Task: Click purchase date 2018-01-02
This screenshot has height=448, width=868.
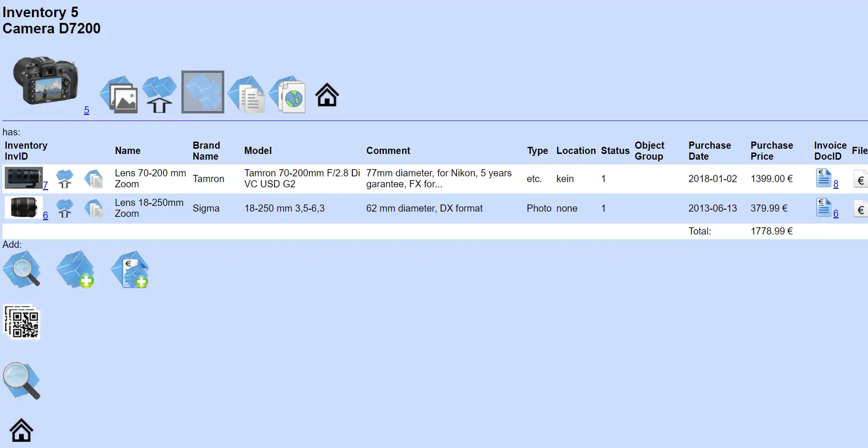Action: tap(712, 179)
